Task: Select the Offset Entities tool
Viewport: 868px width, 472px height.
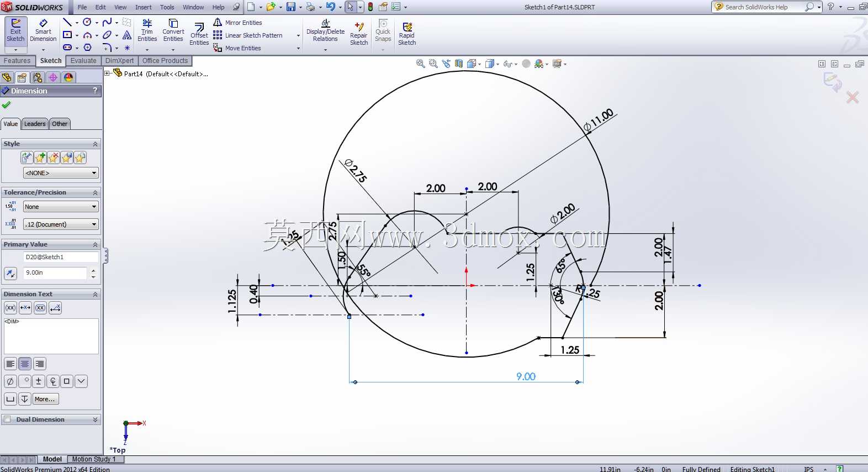Action: [199, 35]
